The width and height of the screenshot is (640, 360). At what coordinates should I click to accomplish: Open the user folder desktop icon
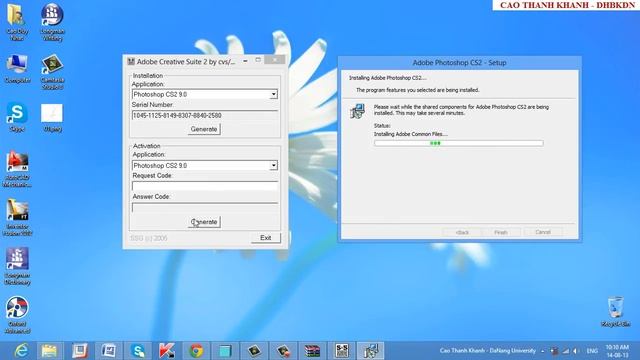(17, 21)
